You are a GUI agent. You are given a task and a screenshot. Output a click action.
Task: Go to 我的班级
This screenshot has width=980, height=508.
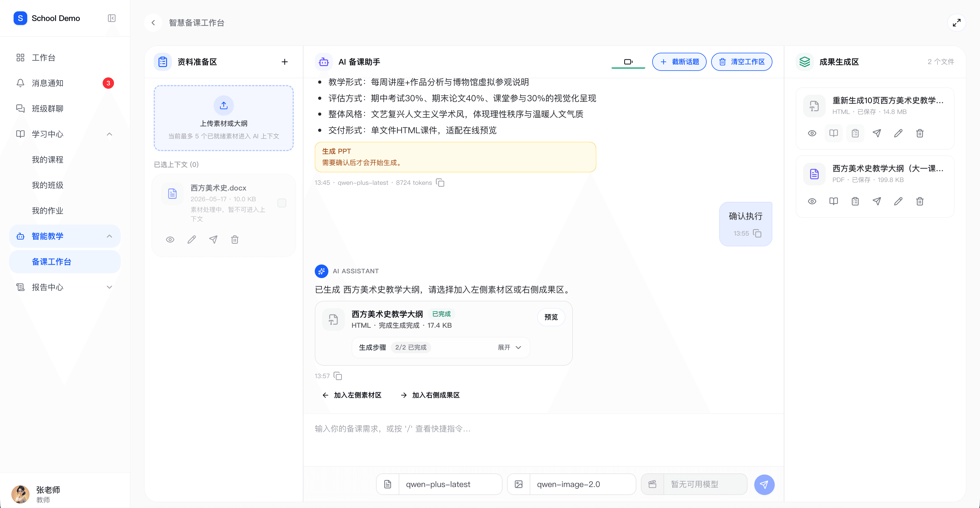65,185
